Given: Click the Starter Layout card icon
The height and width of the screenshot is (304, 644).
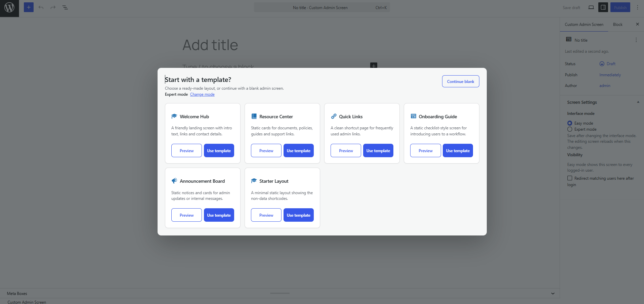Looking at the screenshot, I should tap(254, 181).
